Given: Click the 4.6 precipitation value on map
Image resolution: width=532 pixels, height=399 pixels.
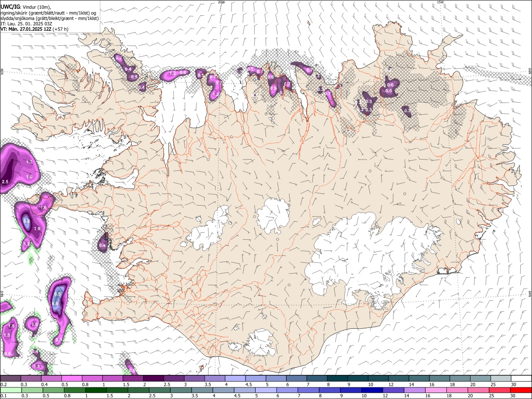Looking at the screenshot, I should (x=43, y=207).
